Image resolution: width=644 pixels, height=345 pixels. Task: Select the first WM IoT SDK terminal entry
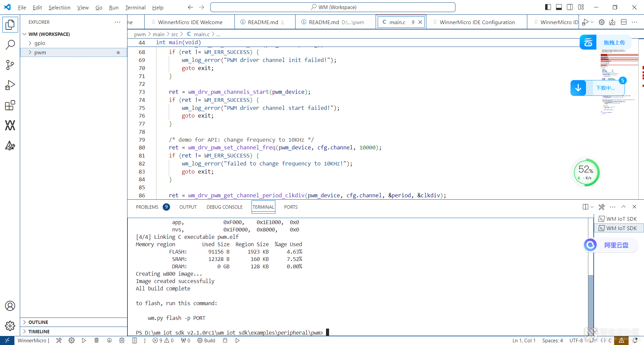tap(619, 219)
